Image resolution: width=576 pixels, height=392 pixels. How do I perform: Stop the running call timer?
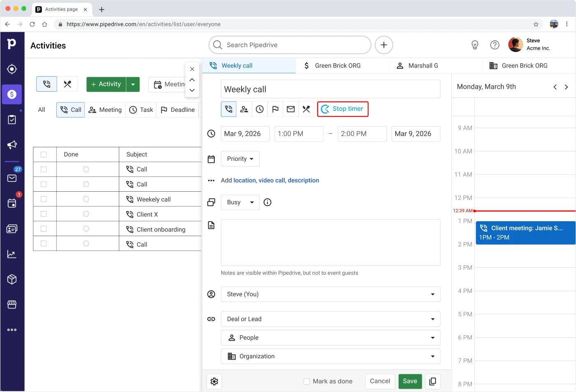click(343, 109)
